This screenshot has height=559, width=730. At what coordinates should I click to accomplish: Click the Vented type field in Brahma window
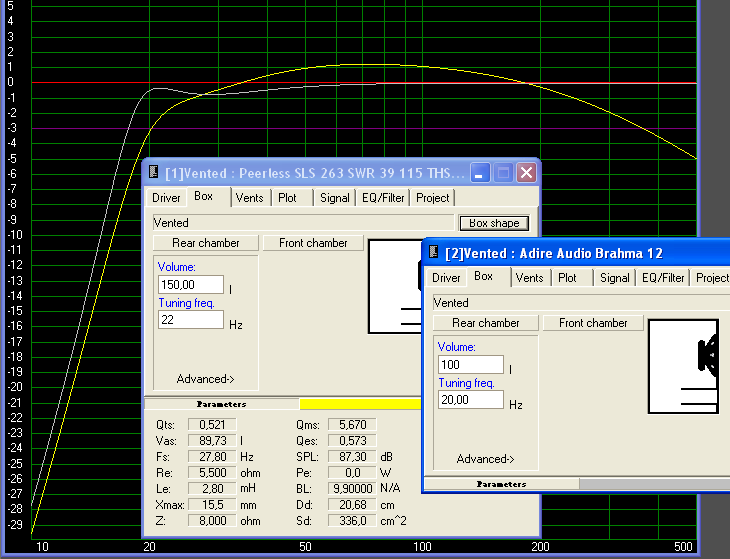(581, 303)
